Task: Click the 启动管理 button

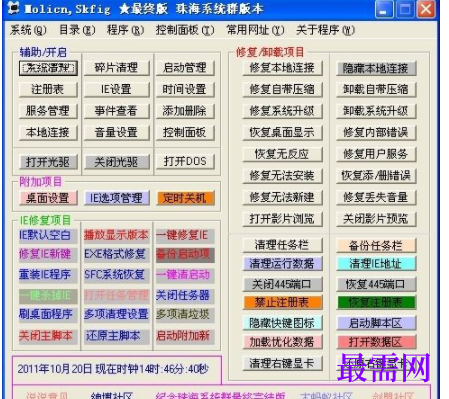Action: pos(185,68)
